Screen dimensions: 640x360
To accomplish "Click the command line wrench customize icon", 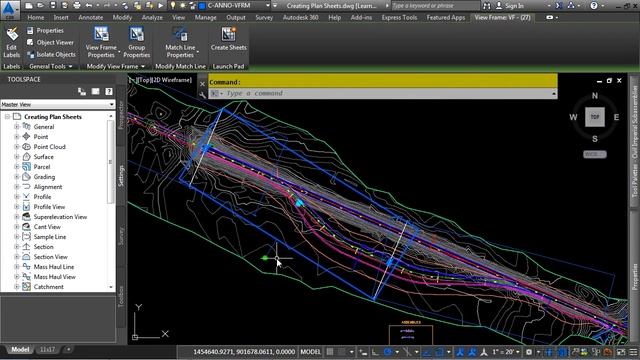I will 202,95.
